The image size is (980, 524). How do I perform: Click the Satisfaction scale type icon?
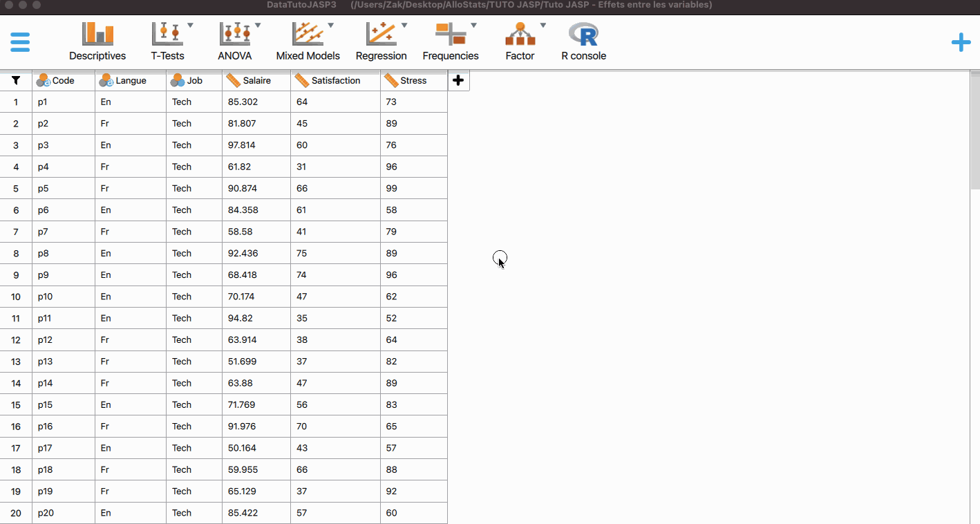pos(301,81)
